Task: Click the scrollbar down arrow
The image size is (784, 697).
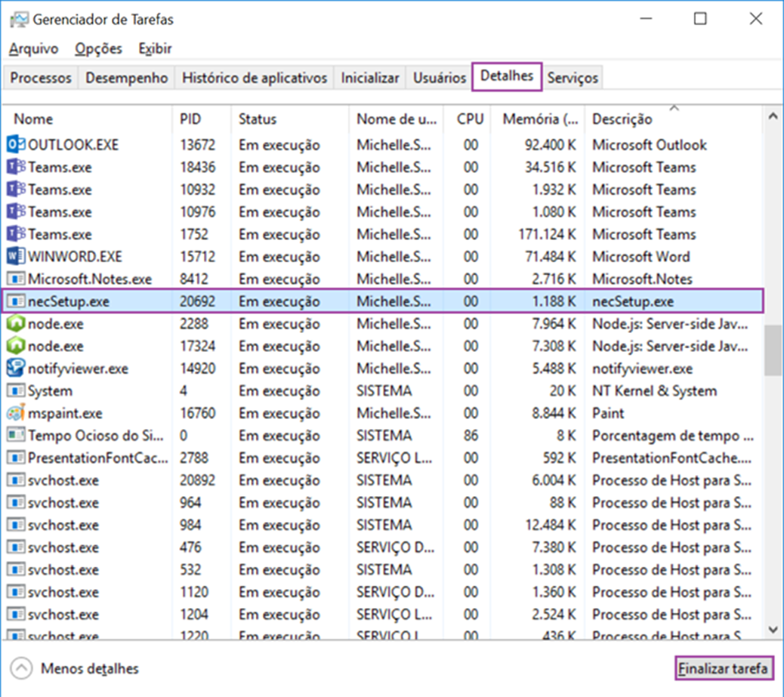Action: pos(773,630)
